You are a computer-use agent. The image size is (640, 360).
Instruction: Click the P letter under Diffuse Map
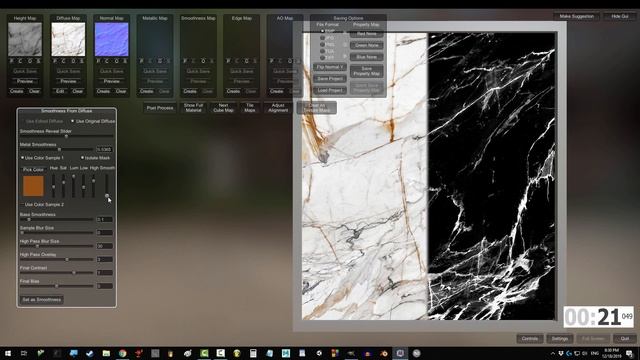point(55,61)
